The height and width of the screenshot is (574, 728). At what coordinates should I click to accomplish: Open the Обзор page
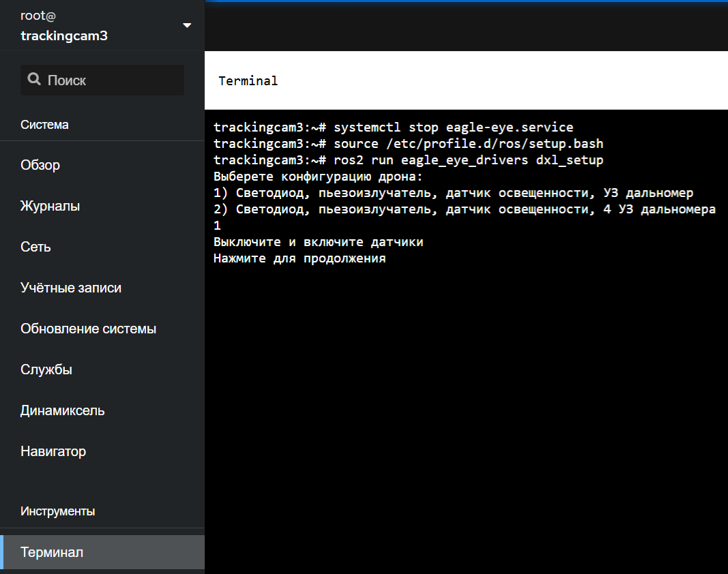40,165
